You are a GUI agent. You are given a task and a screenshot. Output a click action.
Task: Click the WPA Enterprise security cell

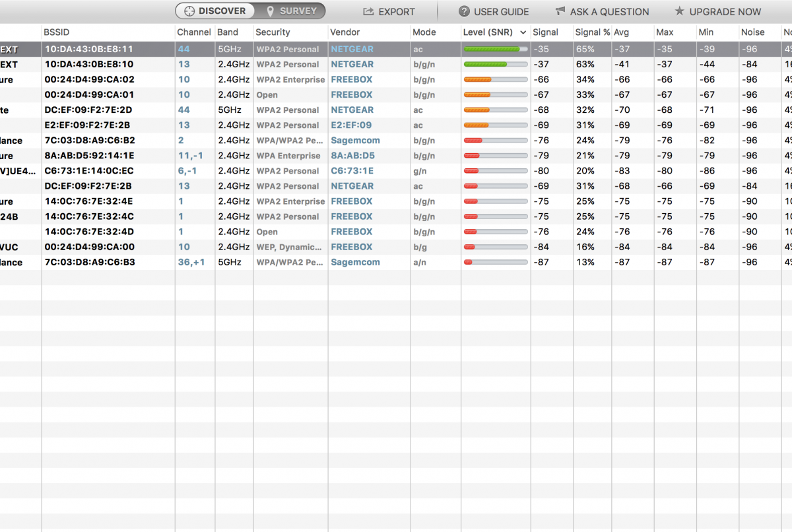(x=288, y=155)
